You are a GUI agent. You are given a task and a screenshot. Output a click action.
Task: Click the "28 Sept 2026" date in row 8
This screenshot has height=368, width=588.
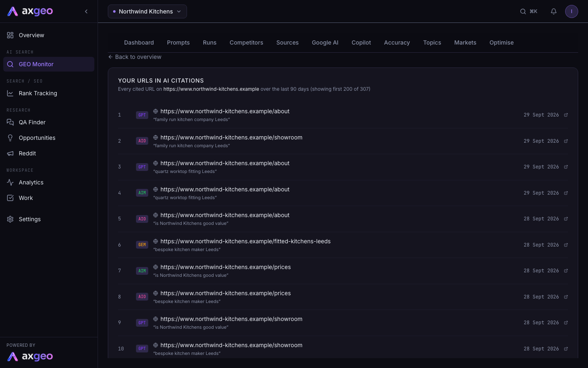[x=541, y=297]
